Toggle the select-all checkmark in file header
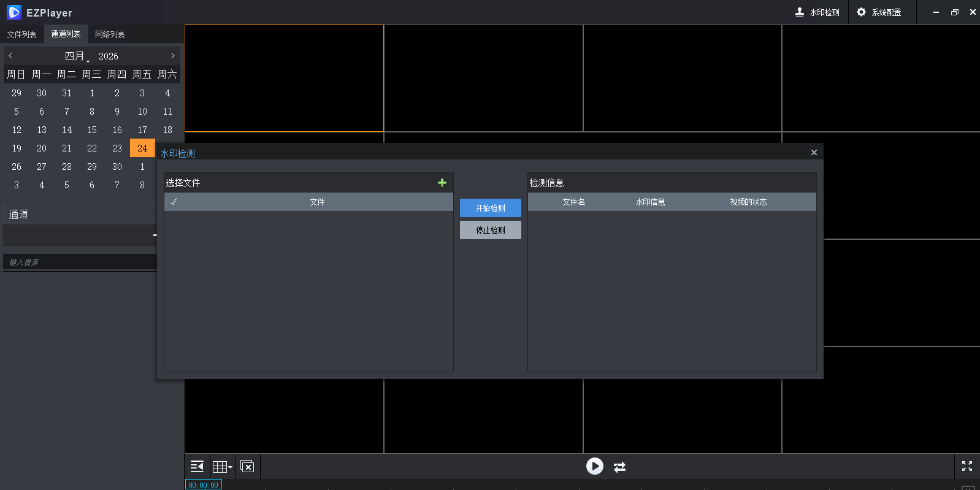980x490 pixels. 174,202
